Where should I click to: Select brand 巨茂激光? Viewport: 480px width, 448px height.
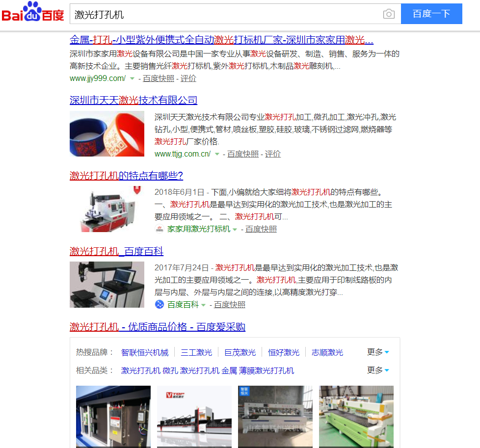click(x=240, y=352)
